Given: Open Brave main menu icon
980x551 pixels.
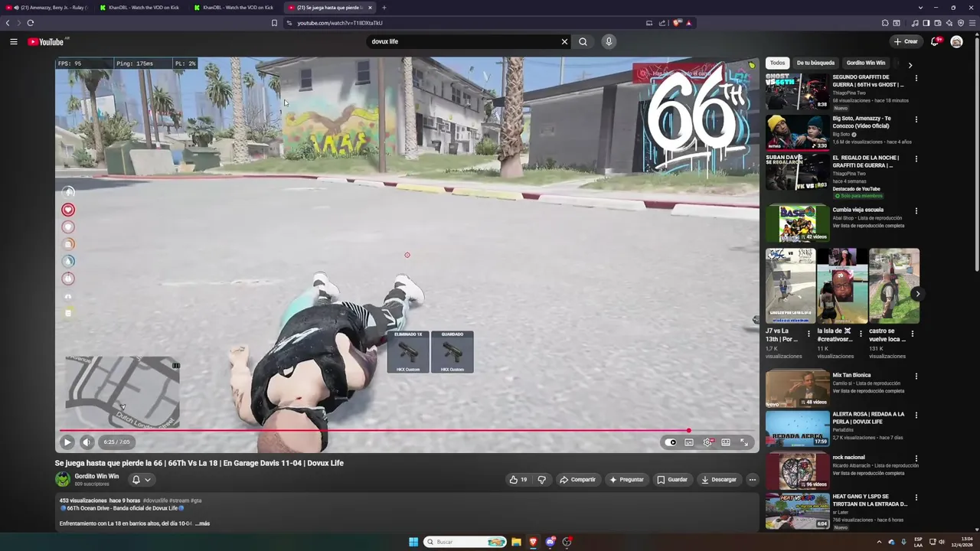Looking at the screenshot, I should [x=972, y=23].
